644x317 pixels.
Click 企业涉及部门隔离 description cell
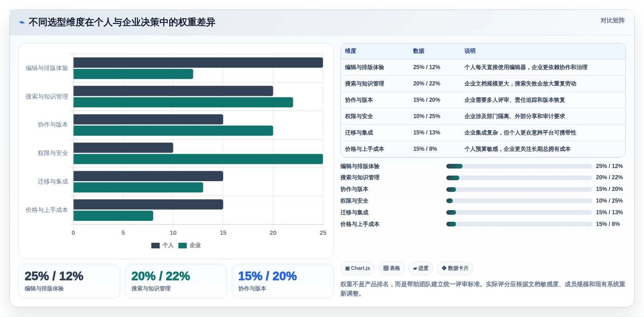pyautogui.click(x=515, y=116)
